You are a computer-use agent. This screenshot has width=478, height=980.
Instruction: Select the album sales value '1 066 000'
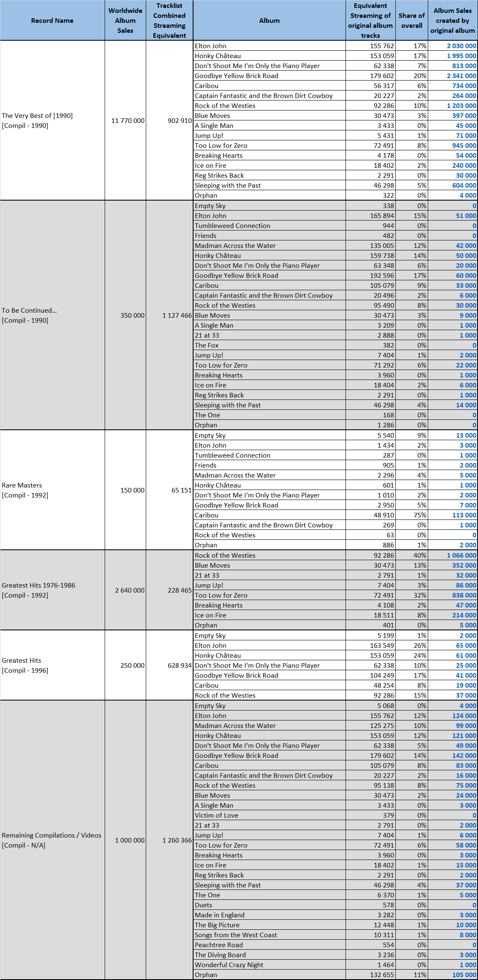[x=462, y=555]
